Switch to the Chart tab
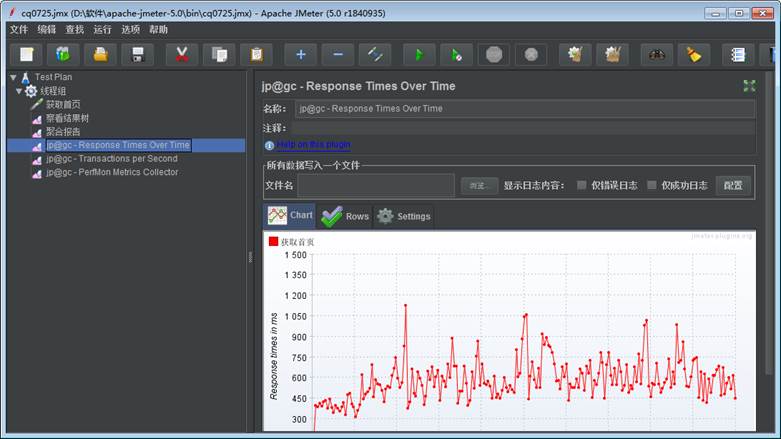Screen dimensions: 781x439 [289, 215]
